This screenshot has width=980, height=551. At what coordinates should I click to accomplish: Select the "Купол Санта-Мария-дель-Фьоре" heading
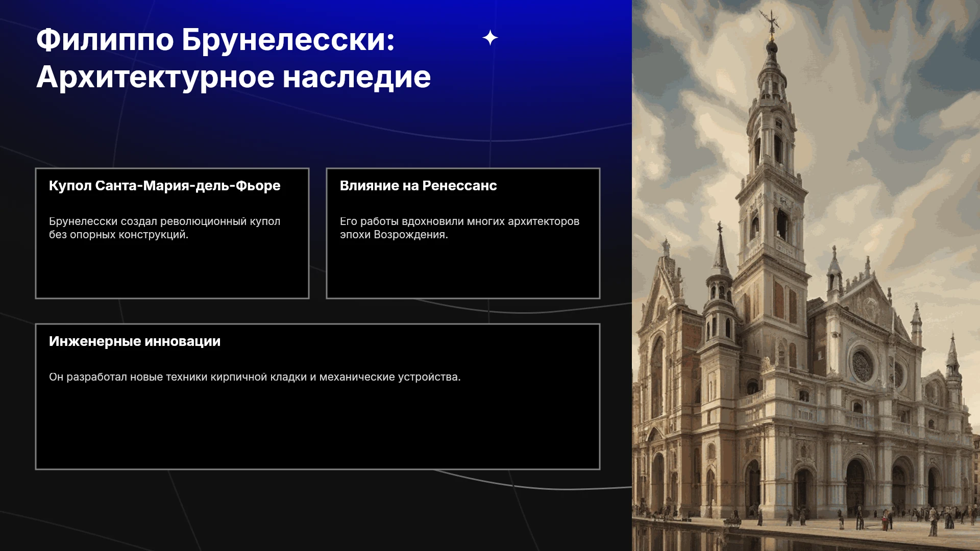click(x=164, y=186)
